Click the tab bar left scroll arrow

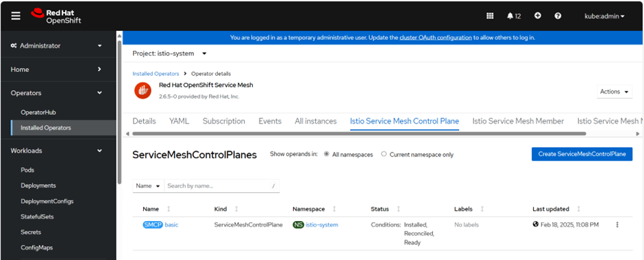click(127, 133)
